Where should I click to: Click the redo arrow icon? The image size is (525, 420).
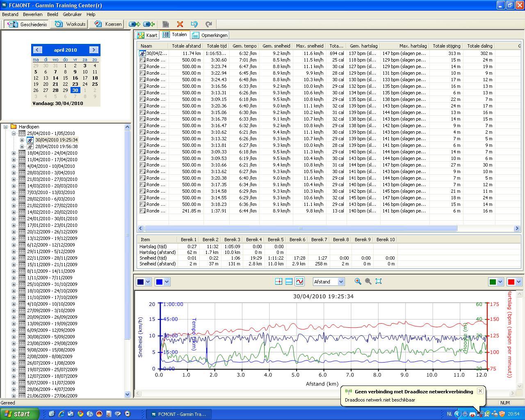point(208,24)
